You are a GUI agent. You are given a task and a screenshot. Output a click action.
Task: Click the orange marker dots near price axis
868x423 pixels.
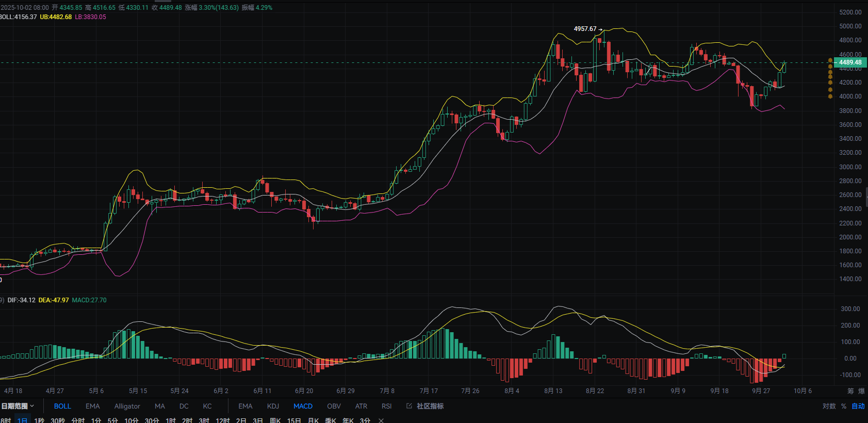click(830, 78)
